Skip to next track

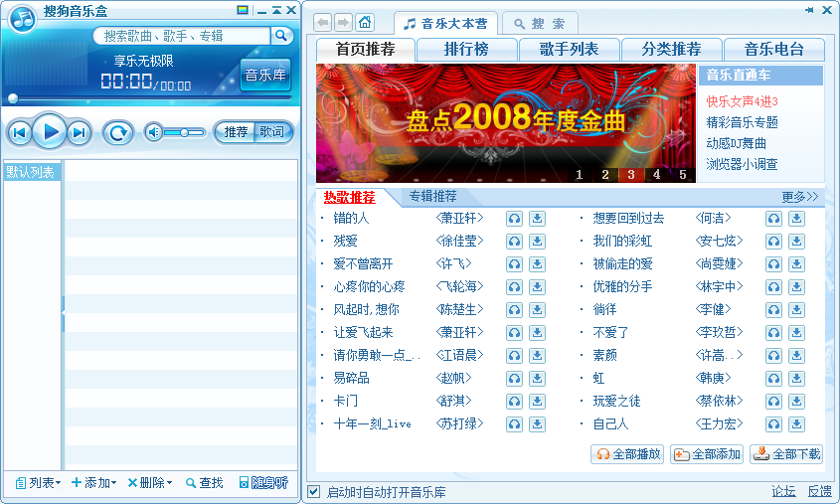coord(80,132)
